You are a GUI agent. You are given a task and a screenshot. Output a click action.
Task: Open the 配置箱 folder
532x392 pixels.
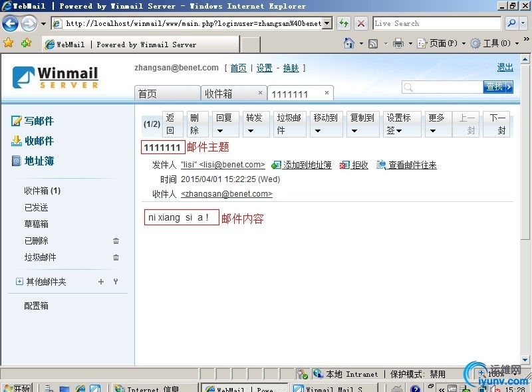pos(36,306)
